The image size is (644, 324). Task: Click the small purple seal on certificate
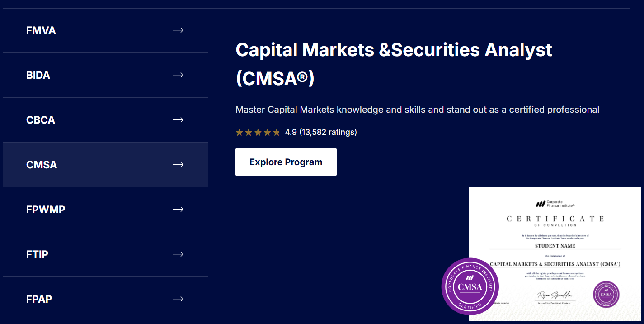[x=606, y=295]
